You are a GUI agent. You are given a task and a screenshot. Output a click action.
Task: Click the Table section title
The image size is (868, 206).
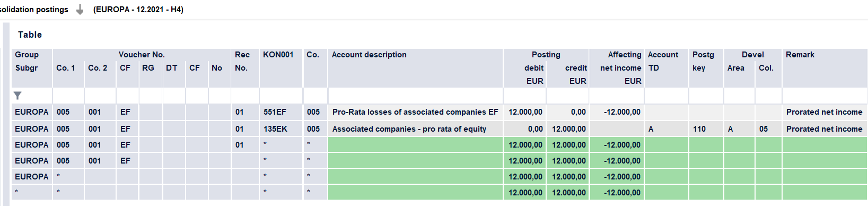(30, 35)
